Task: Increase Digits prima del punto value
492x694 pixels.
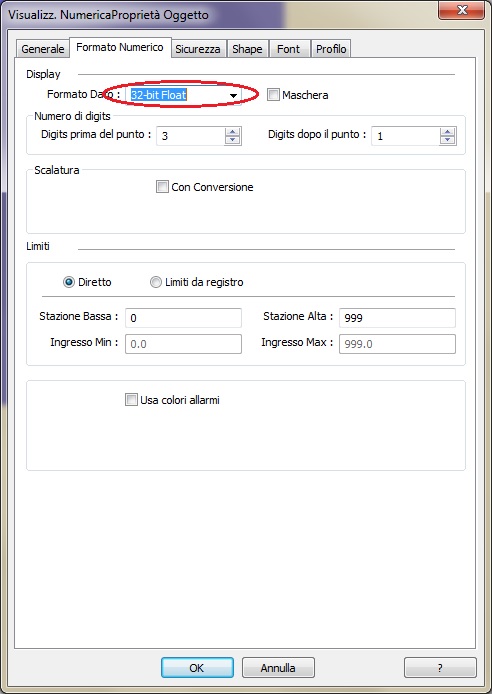Action: (x=233, y=131)
